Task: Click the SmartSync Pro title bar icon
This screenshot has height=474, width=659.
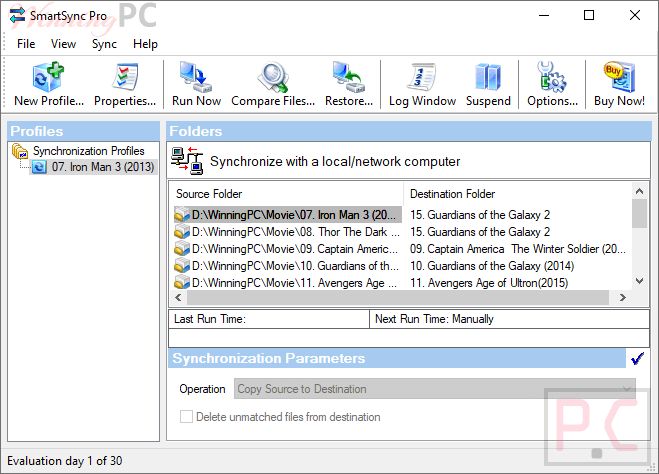Action: click(17, 16)
